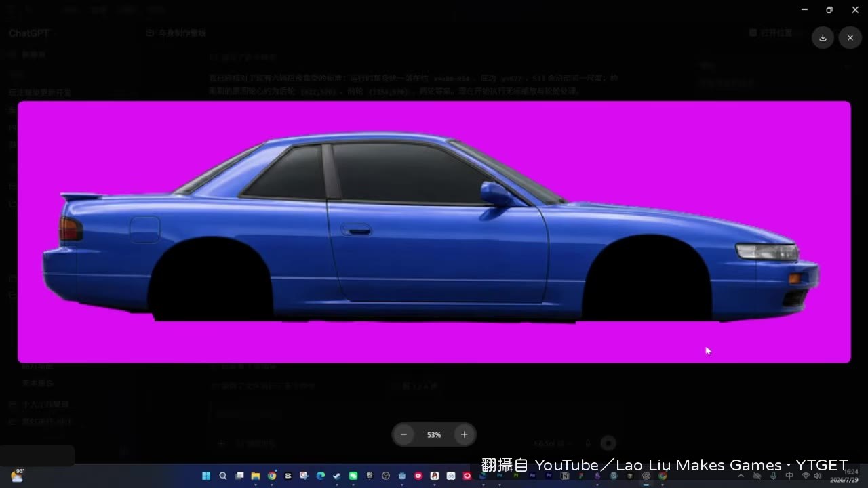Viewport: 868px width, 488px height.
Task: Open the Chrome icon beside File Explorer
Action: point(272,476)
